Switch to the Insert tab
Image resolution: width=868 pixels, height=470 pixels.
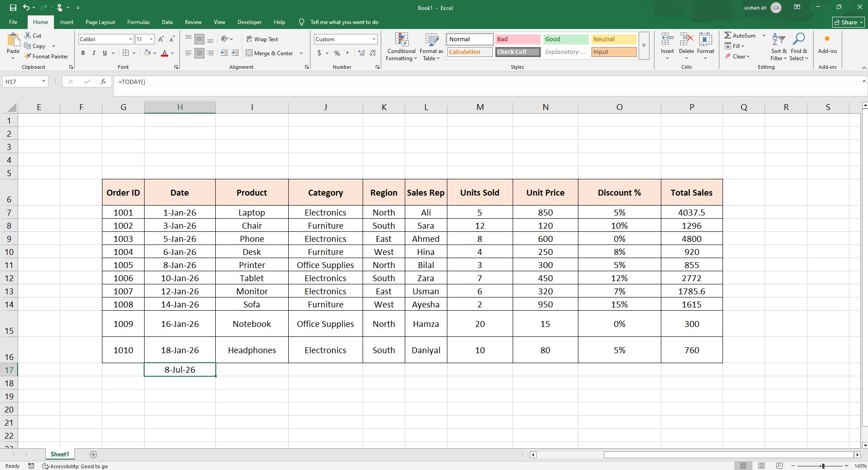67,22
